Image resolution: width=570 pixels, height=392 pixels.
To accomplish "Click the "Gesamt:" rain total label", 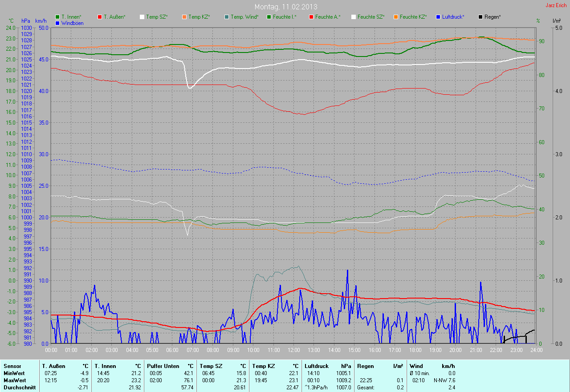I will pos(366,388).
